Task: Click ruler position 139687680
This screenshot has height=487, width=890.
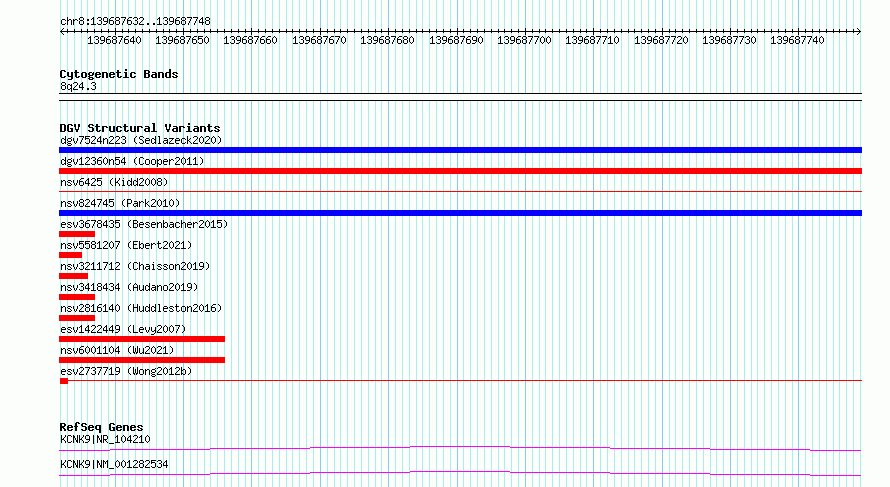Action: pyautogui.click(x=387, y=40)
